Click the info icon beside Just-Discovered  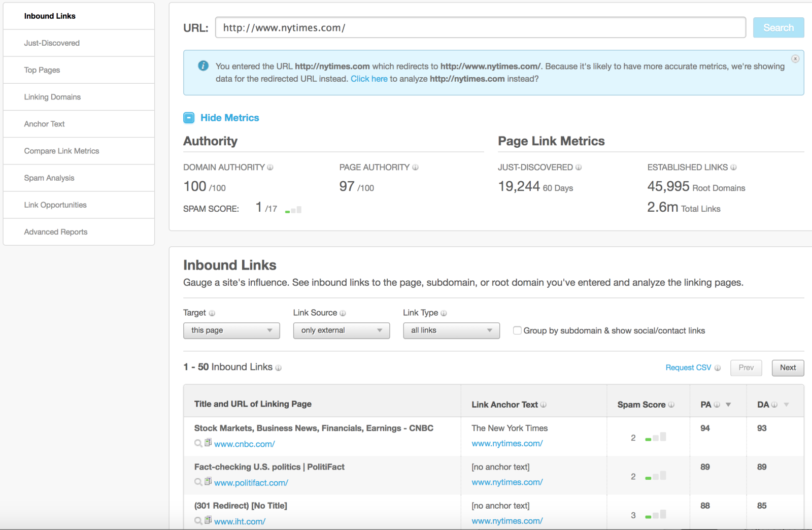[579, 168]
